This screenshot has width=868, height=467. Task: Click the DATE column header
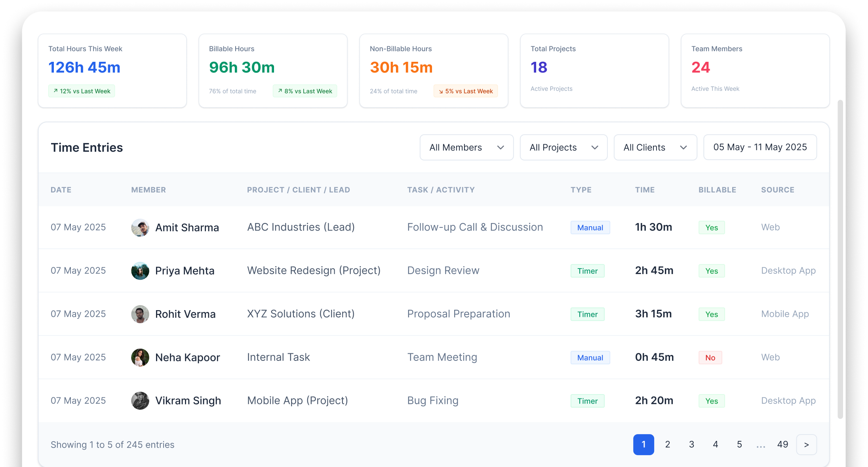tap(61, 190)
